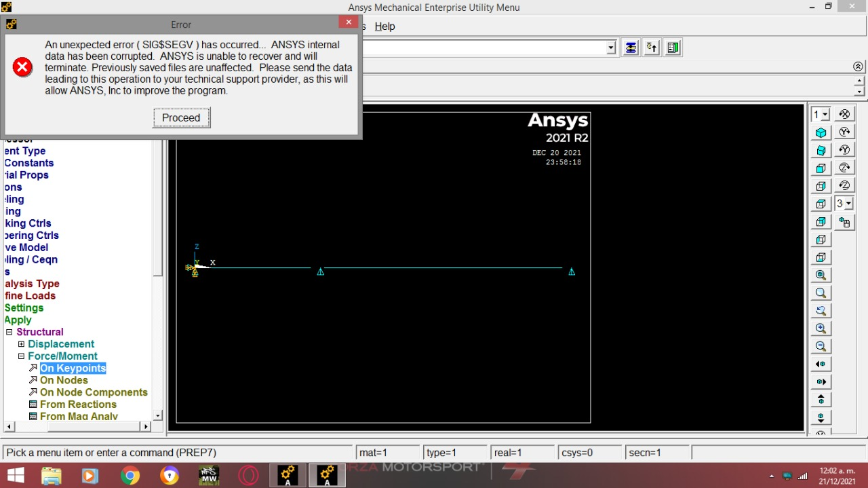Click the Raise Hidden windows toolbar icon
This screenshot has height=488, width=868.
[631, 48]
